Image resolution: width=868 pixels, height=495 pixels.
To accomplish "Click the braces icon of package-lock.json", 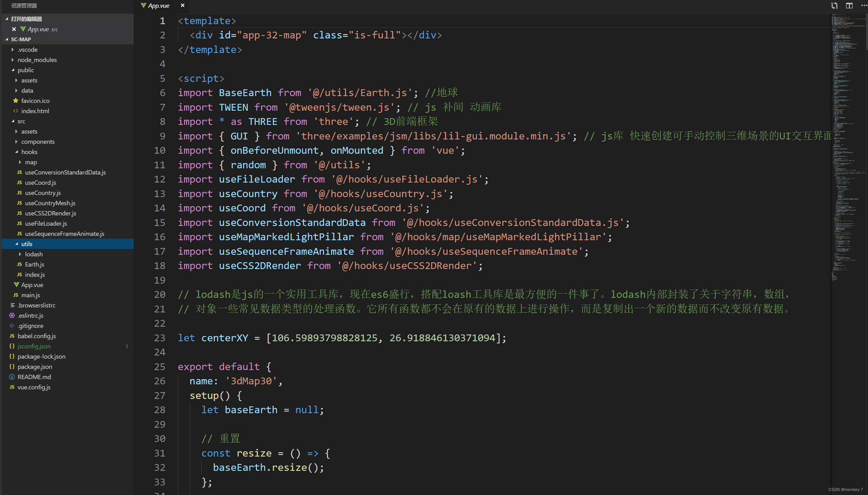I will coord(12,356).
